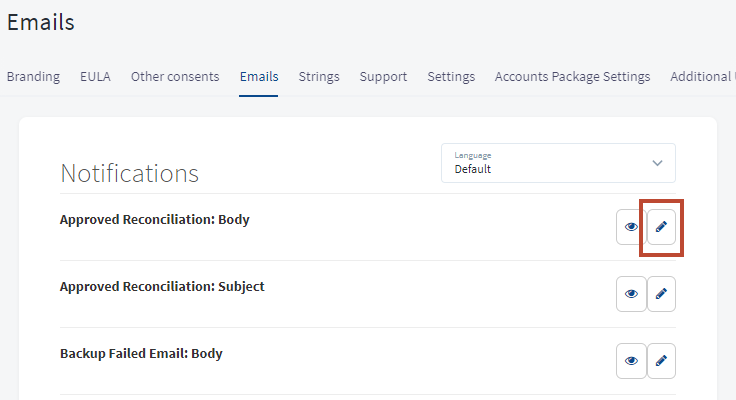Preview Approved Reconciliation: Body email
This screenshot has height=400, width=736.
pos(631,227)
